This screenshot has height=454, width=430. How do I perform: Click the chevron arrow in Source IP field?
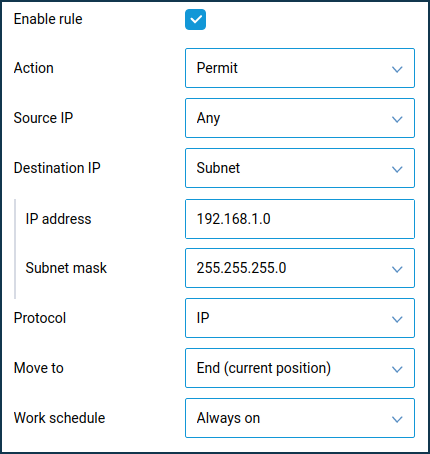[397, 119]
